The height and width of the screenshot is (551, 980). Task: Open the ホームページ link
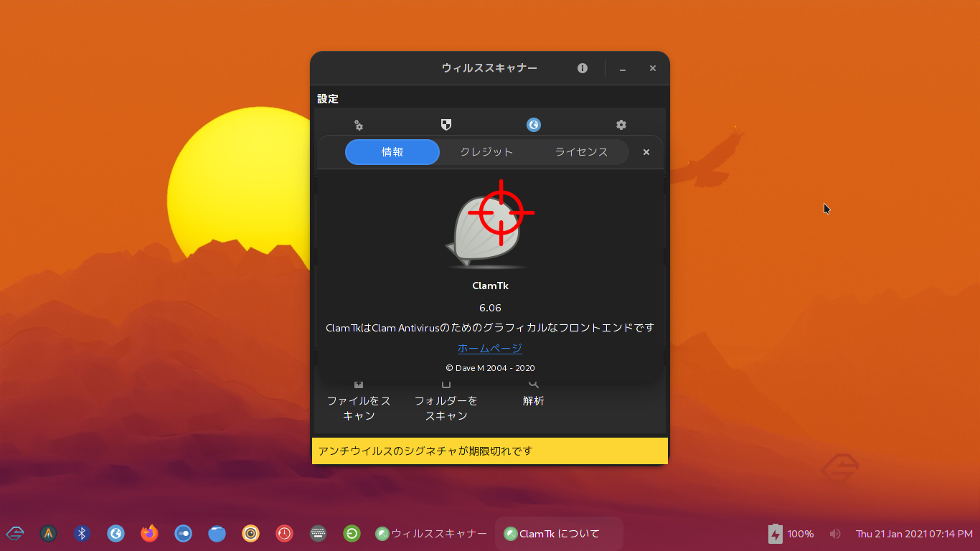tap(490, 349)
